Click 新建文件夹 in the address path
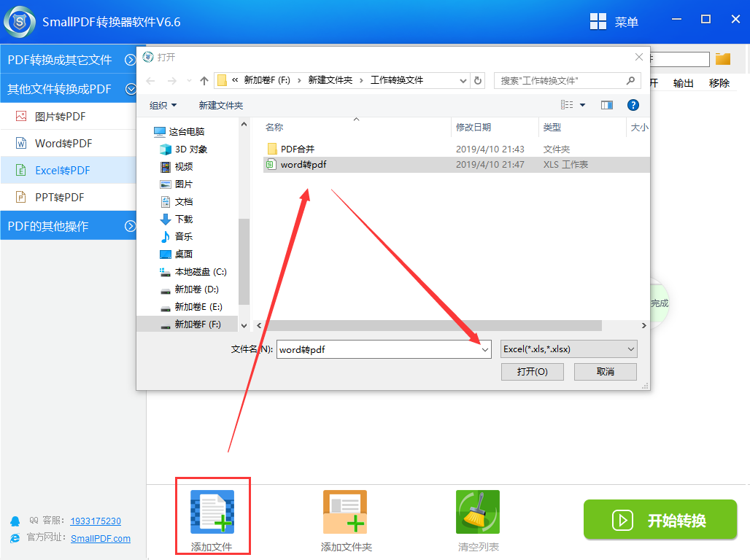The height and width of the screenshot is (560, 750). tap(330, 80)
